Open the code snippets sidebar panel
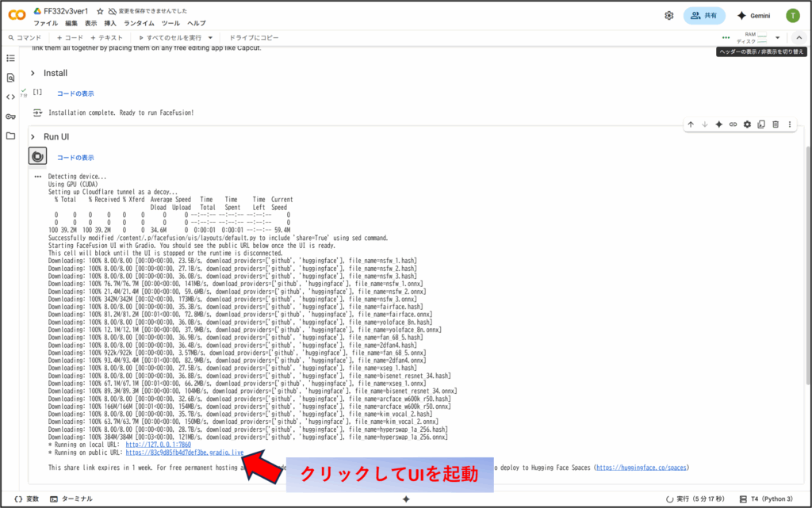 10,97
